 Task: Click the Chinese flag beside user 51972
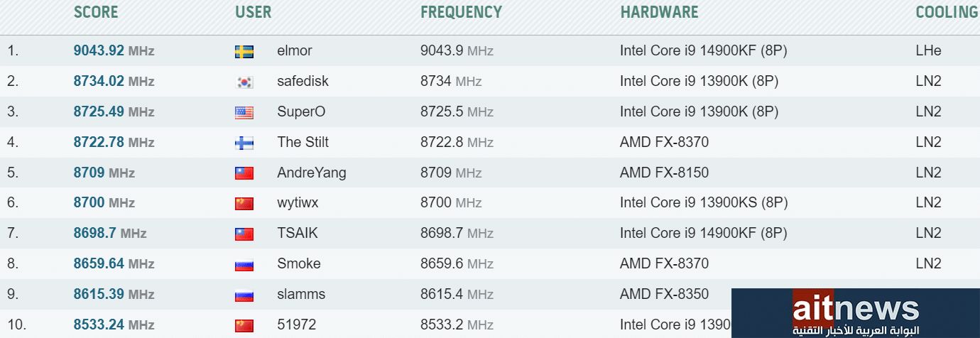[244, 325]
